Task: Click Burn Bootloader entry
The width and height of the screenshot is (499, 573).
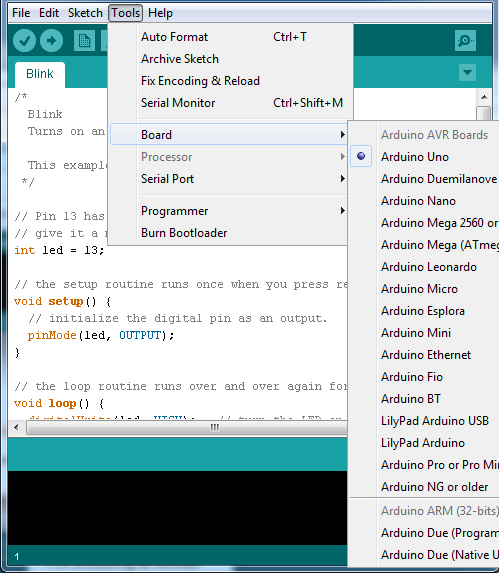Action: 229,233
